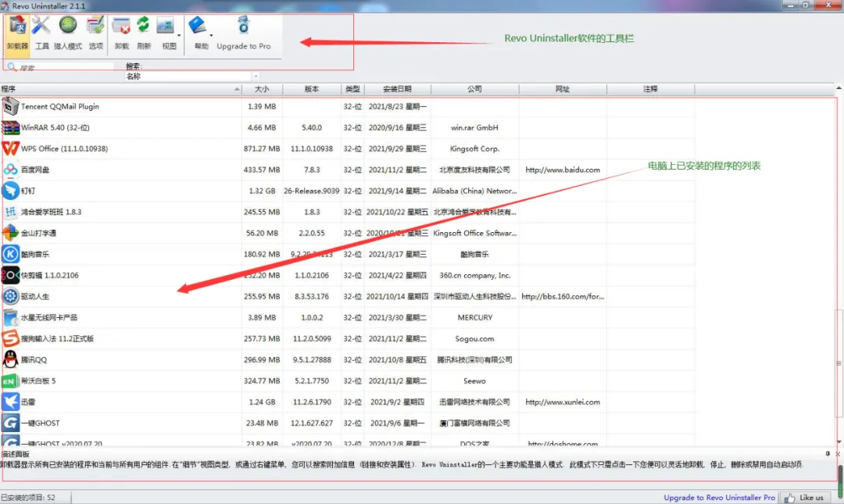Click the Refresh (刷新) green arrows icon
The width and height of the screenshot is (844, 504).
[x=144, y=27]
